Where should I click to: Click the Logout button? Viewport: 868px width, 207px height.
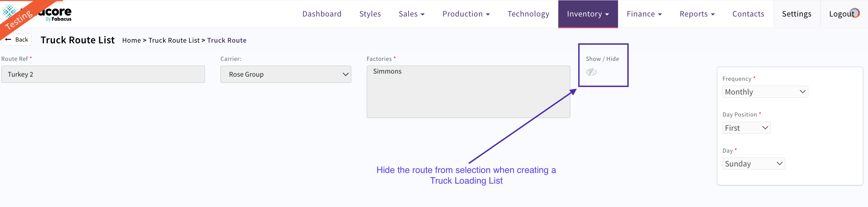coord(842,14)
